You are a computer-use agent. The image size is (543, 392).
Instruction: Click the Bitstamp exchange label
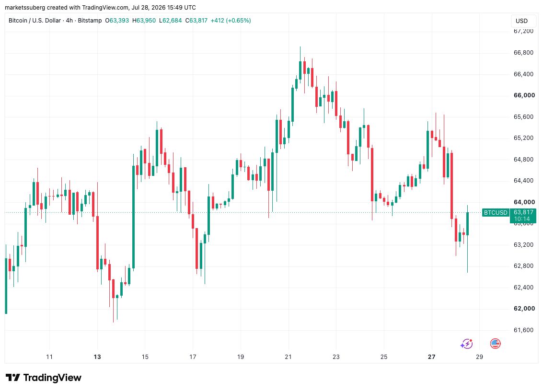(90, 21)
